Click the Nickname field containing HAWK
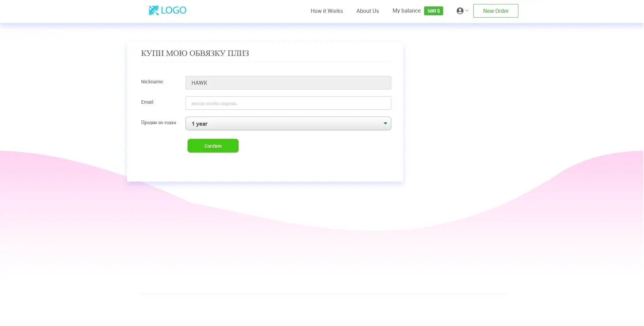The image size is (644, 326). (x=288, y=83)
